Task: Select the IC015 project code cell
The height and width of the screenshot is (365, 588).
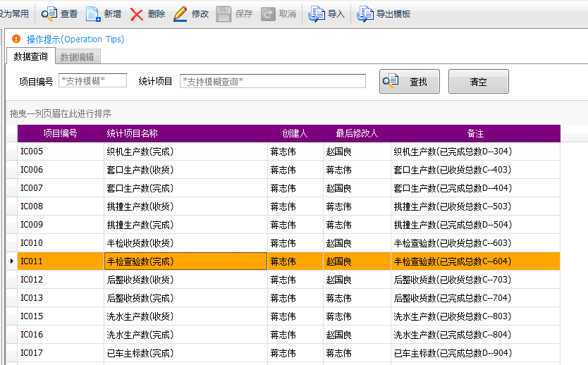Action: point(61,316)
